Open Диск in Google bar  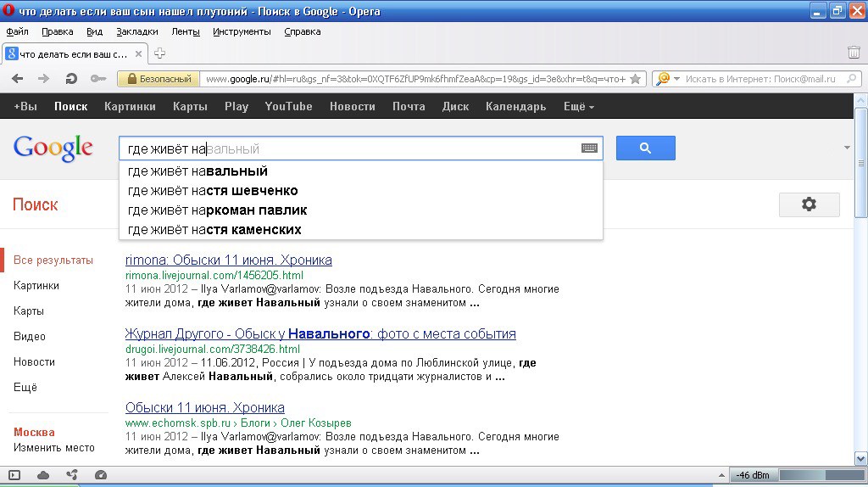point(455,106)
